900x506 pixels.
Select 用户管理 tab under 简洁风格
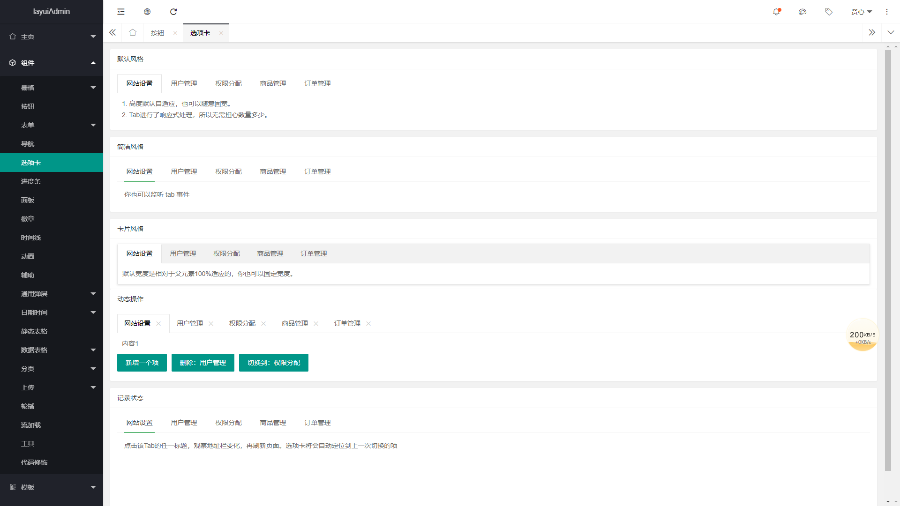pos(184,172)
